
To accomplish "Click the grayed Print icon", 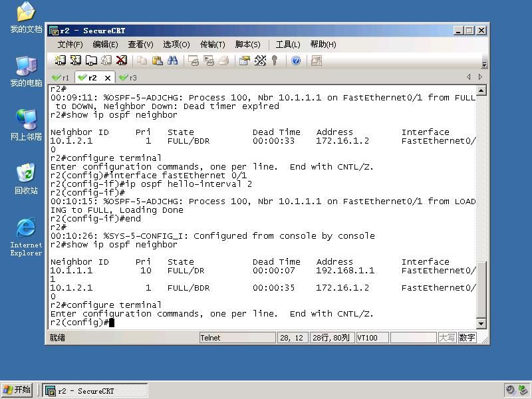I will point(224,61).
